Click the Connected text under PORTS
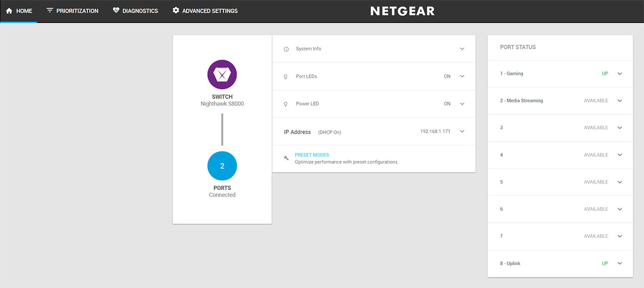 222,195
